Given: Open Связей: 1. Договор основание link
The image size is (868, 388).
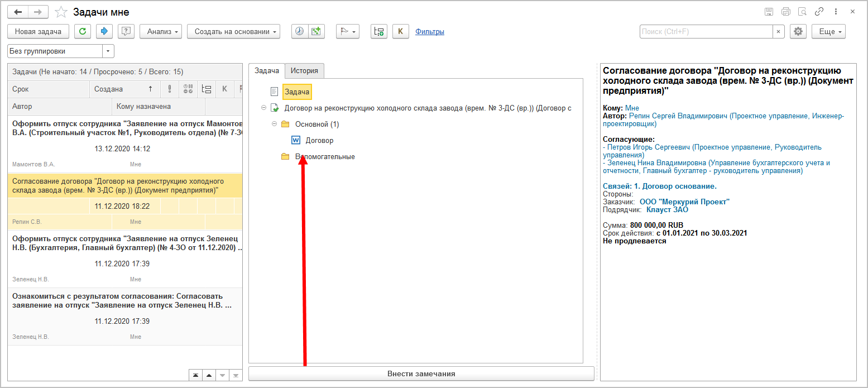Looking at the screenshot, I should (660, 186).
